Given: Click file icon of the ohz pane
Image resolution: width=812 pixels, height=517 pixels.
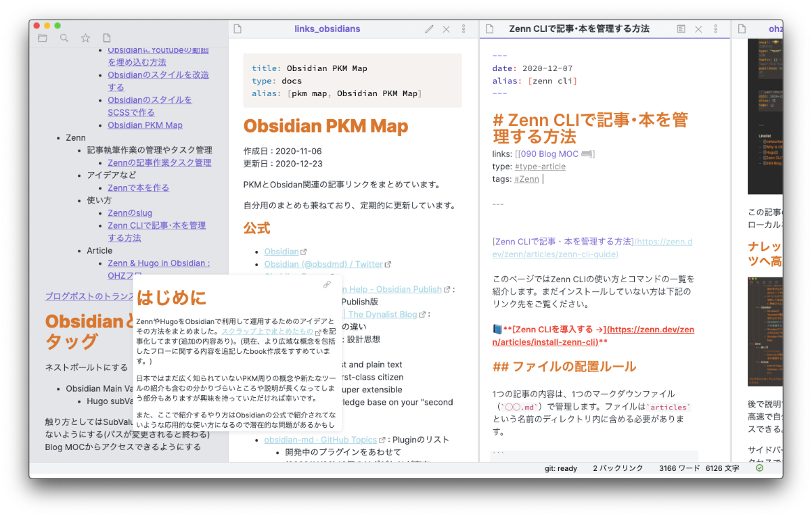Looking at the screenshot, I should pos(742,29).
